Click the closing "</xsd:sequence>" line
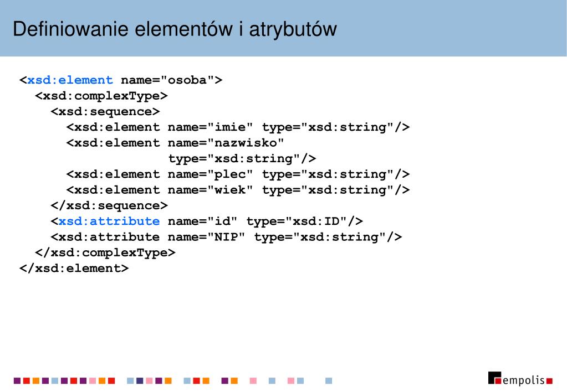The width and height of the screenshot is (567, 392). (x=109, y=205)
